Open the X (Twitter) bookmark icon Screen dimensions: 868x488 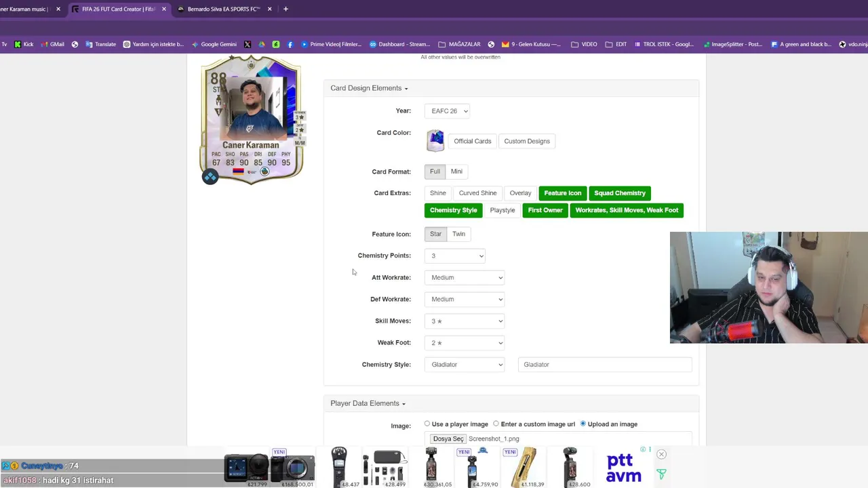248,44
